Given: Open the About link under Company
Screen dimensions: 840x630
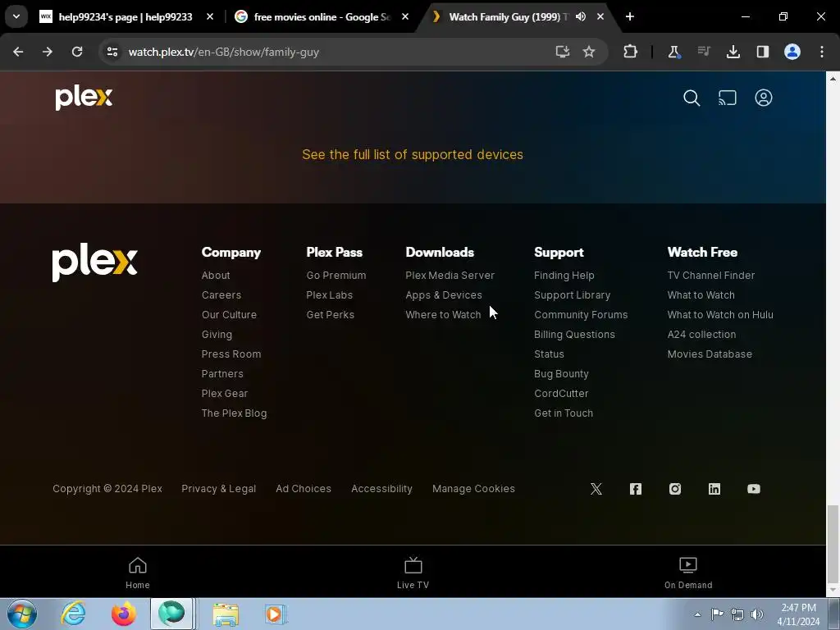Looking at the screenshot, I should [216, 276].
